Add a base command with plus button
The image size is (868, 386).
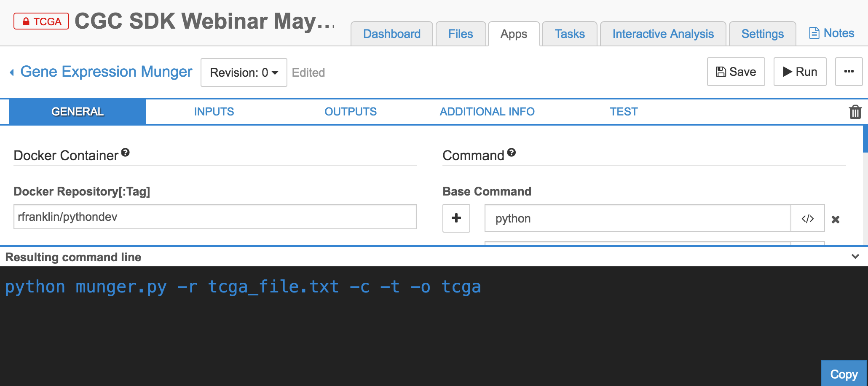click(x=456, y=218)
